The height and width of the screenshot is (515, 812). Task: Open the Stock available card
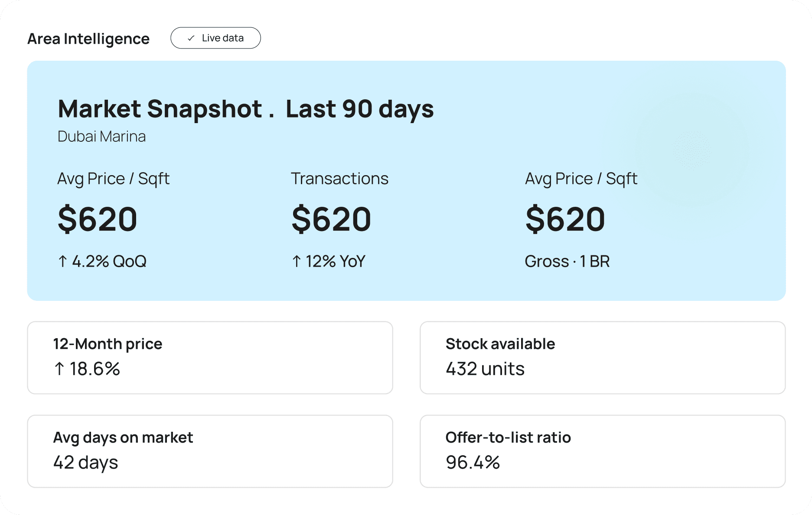point(603,358)
